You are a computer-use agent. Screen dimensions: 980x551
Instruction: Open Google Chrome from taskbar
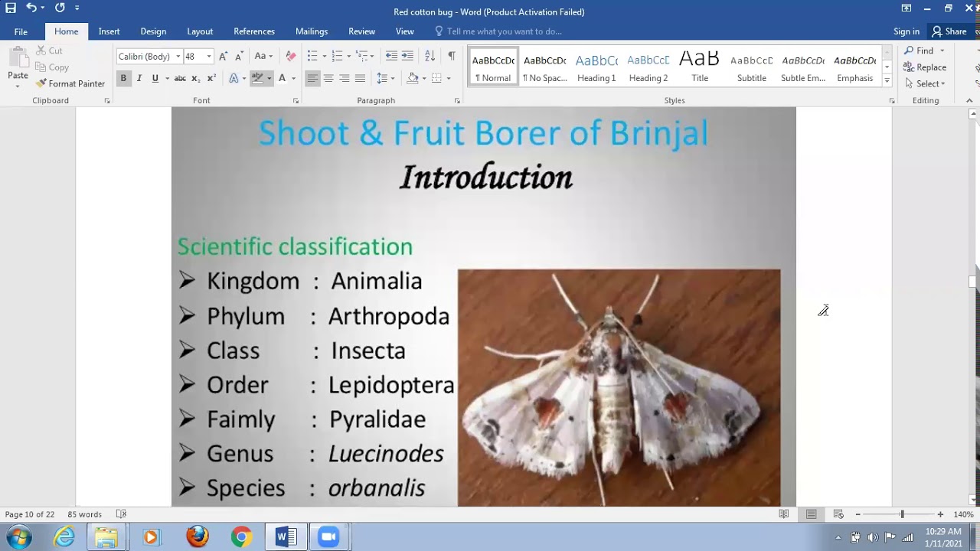pyautogui.click(x=241, y=537)
